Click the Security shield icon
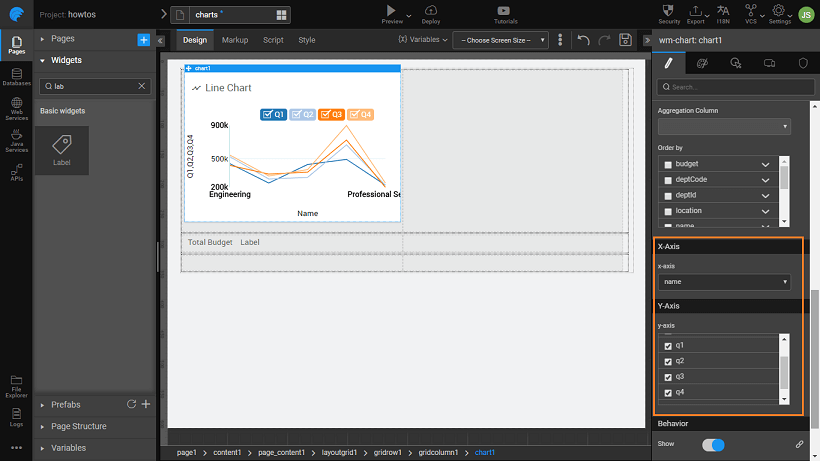The width and height of the screenshot is (820, 461). click(x=670, y=13)
